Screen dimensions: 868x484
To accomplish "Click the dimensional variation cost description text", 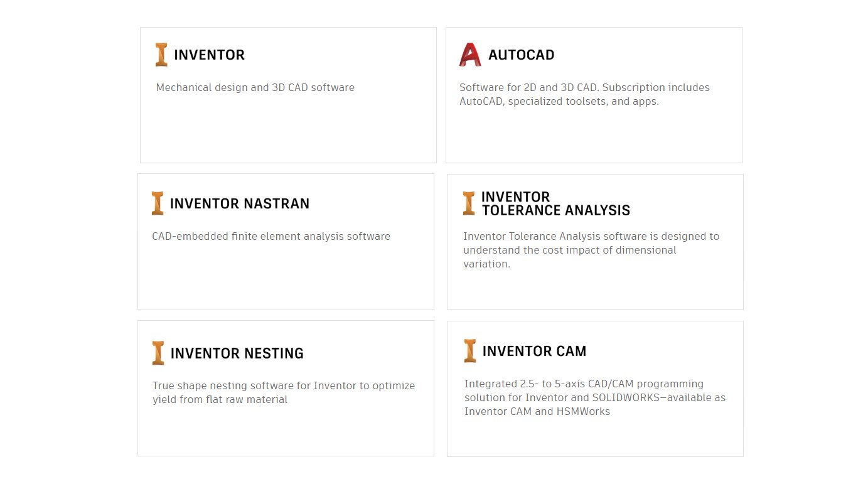I will [x=591, y=250].
